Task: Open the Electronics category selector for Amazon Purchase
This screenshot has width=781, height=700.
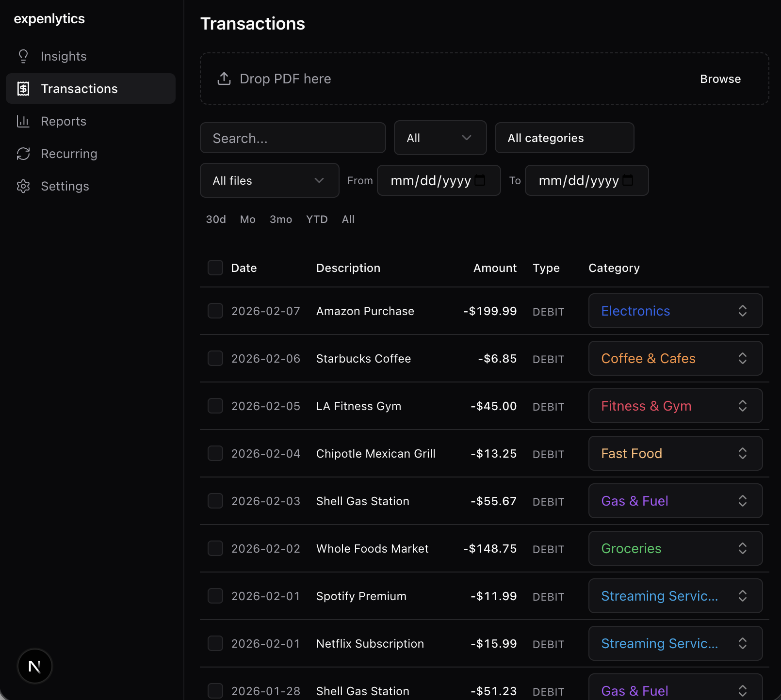Action: tap(675, 311)
